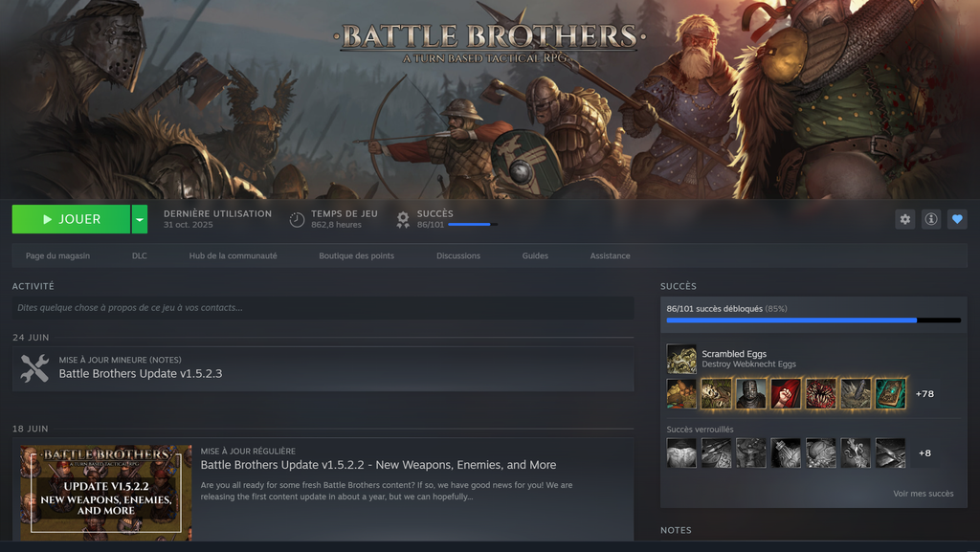Image resolution: width=980 pixels, height=552 pixels.
Task: Open the Assistance tab
Action: 610,256
